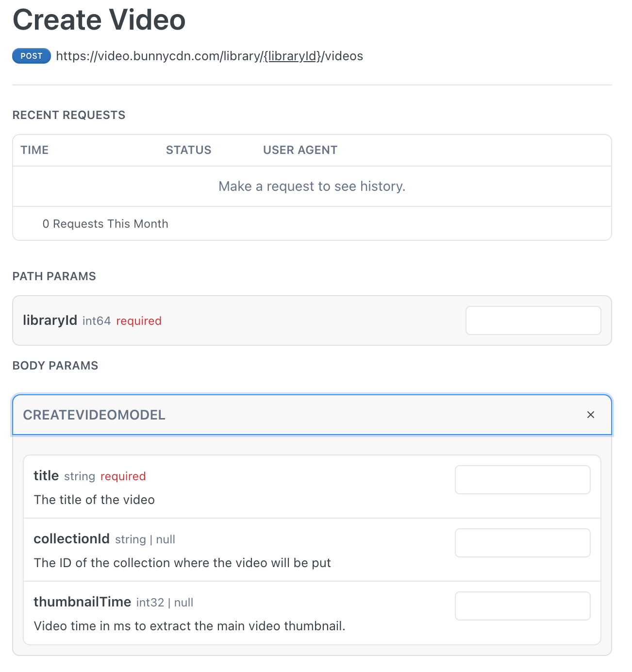The height and width of the screenshot is (672, 632).
Task: Click the thumbnailTime parameter name
Action: click(x=82, y=602)
